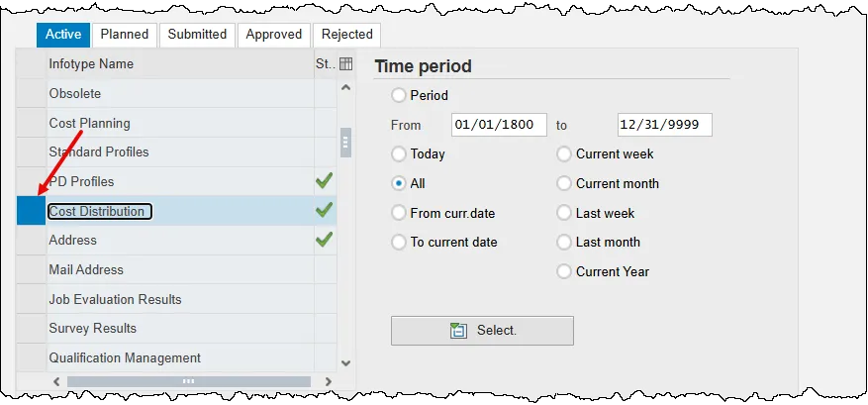
Task: Choose the Today time period option
Action: 399,154
